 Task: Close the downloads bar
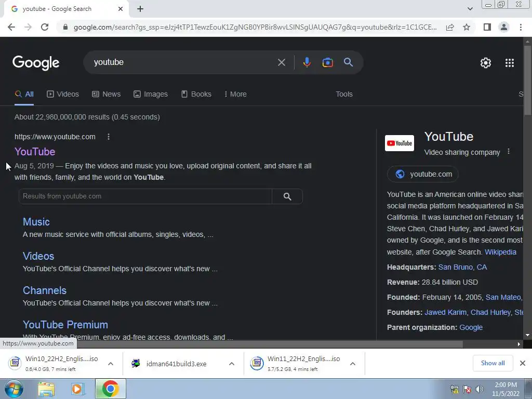(523, 363)
